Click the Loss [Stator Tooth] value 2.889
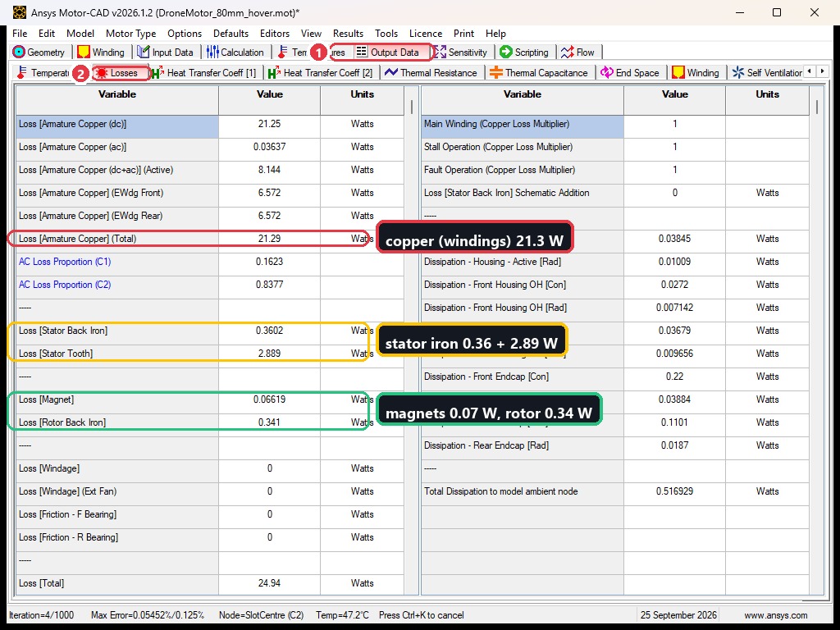840x630 pixels. click(x=269, y=354)
